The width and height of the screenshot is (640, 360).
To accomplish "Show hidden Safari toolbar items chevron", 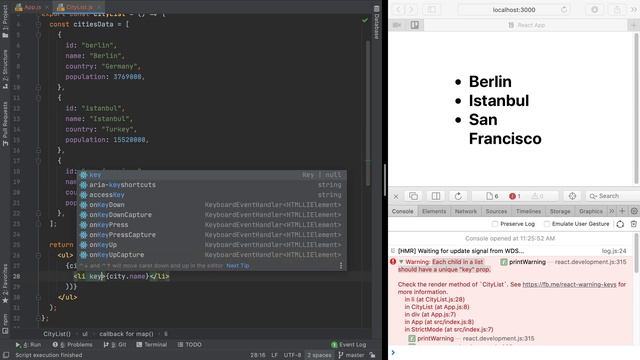I will (x=634, y=9).
